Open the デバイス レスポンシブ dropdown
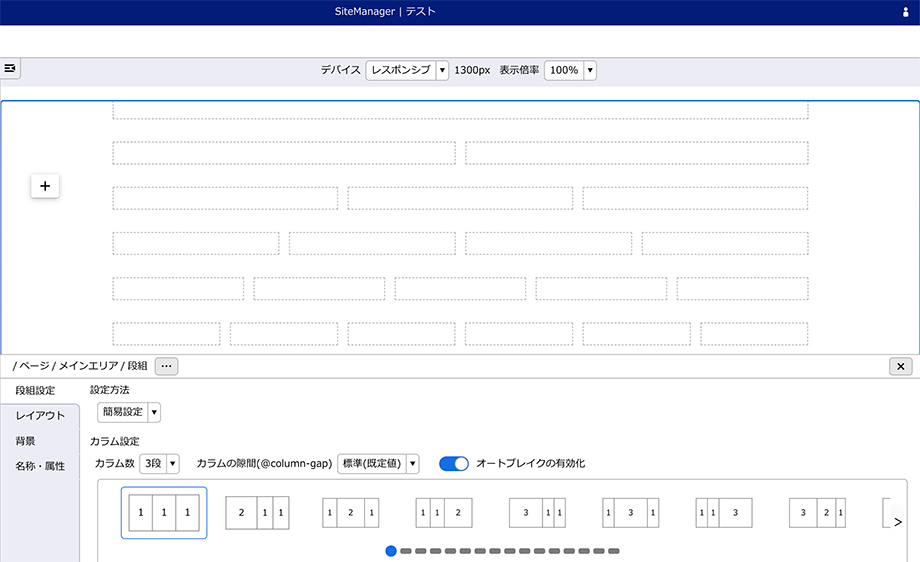 point(407,70)
